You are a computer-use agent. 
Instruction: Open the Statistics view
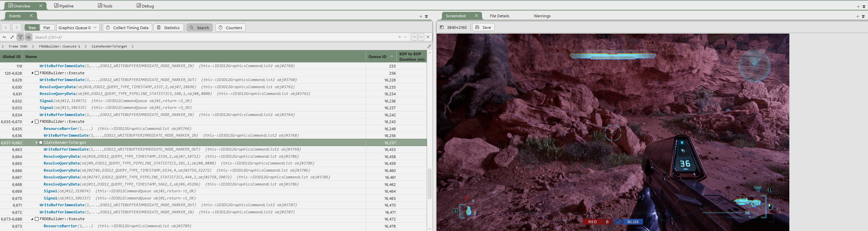tap(168, 27)
